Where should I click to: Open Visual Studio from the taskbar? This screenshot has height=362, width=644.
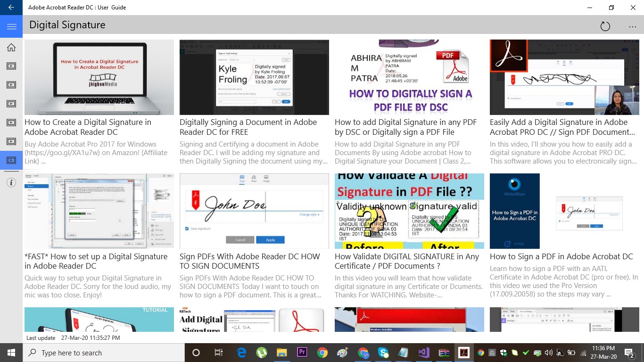[x=423, y=353]
